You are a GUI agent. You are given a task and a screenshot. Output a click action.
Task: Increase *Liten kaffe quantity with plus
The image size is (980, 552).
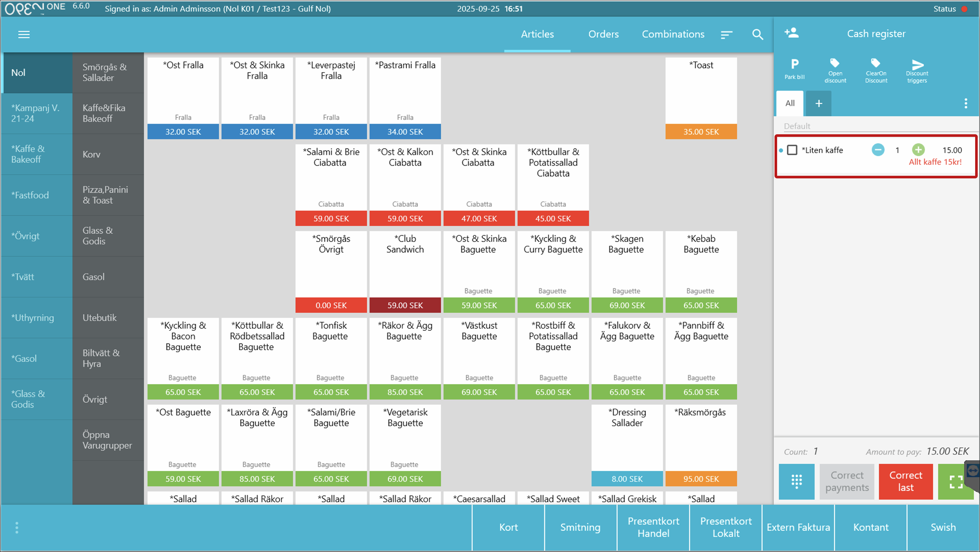[918, 150]
